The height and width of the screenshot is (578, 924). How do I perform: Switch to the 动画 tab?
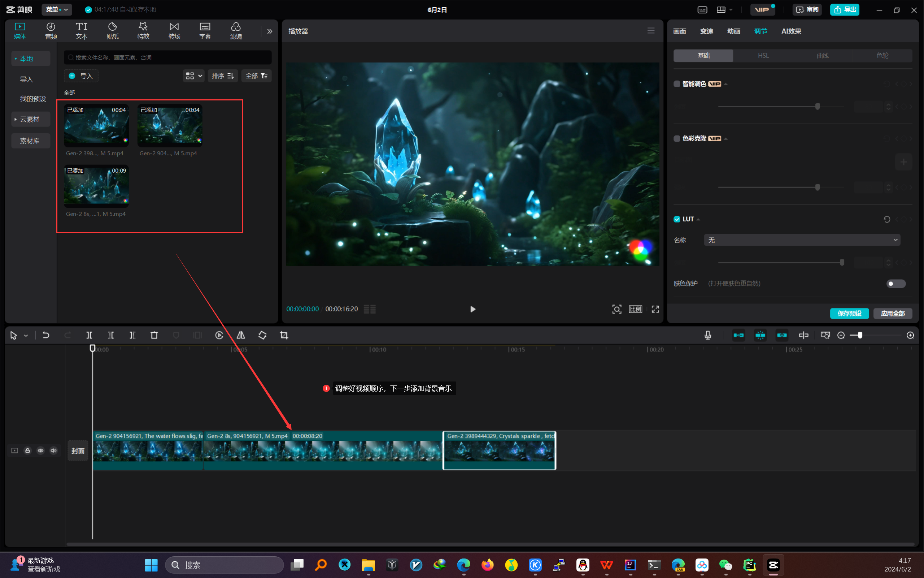[x=733, y=31]
